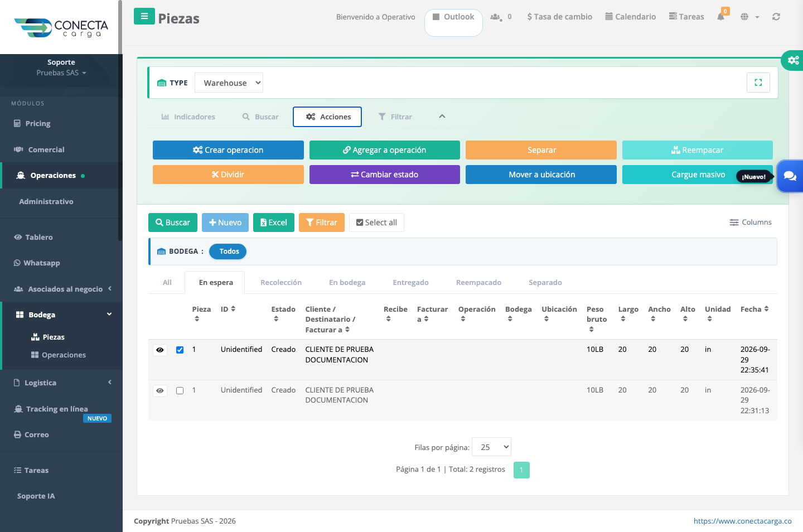803x532 pixels.
Task: Open the TYPE Warehouse dropdown
Action: point(229,83)
